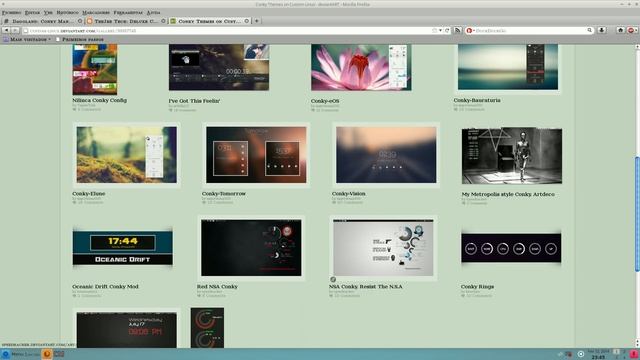The image size is (640, 360).
Task: Open the Conky-eOS title link
Action: tap(325, 101)
